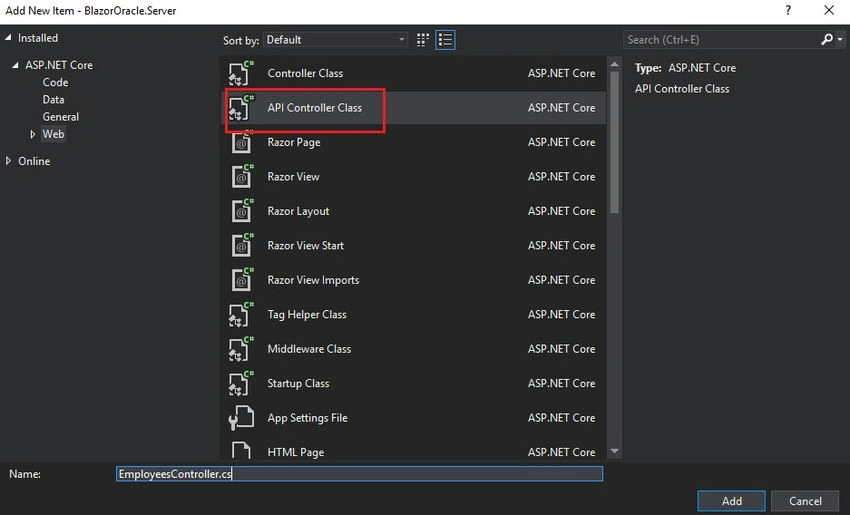850x515 pixels.
Task: Select 'App Settings File' template name
Action: coord(307,418)
